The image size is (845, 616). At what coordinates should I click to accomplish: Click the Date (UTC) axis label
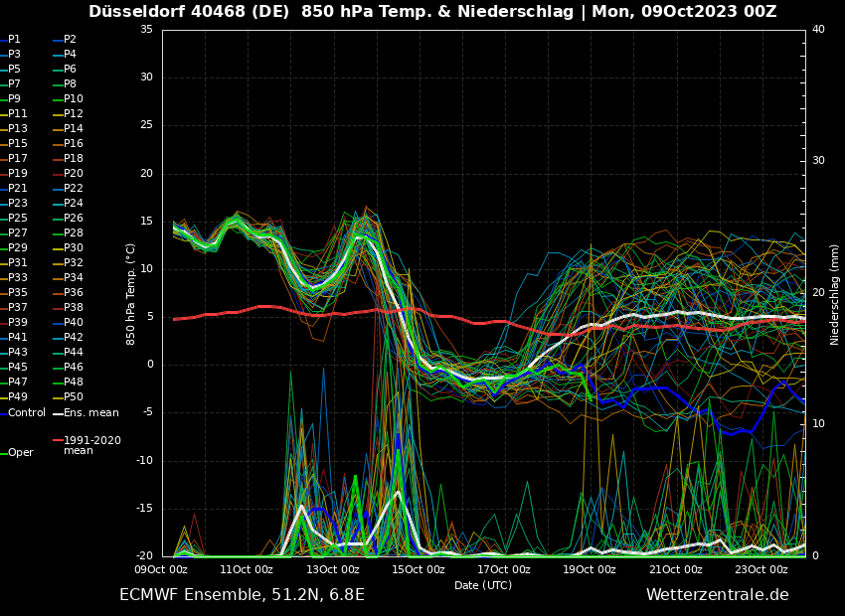(483, 585)
